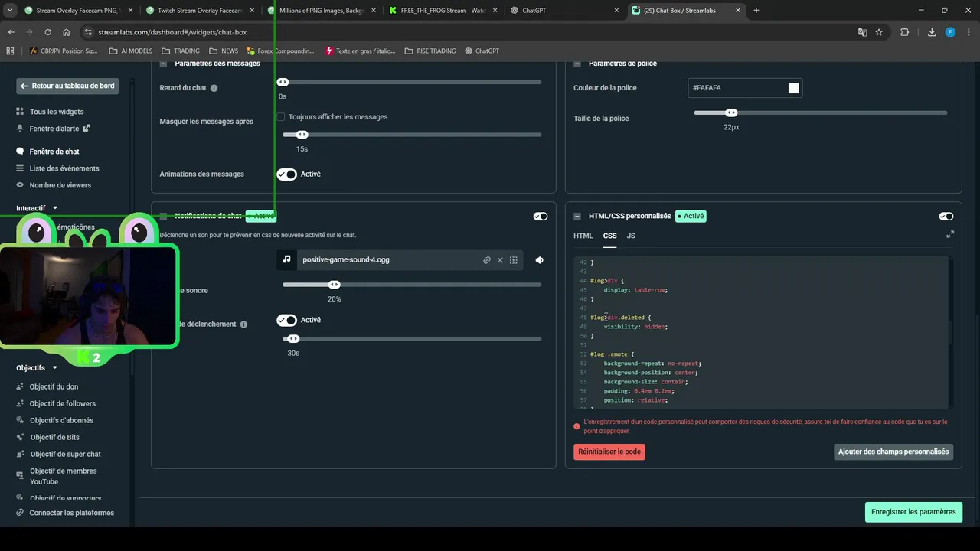
Task: Reload the page
Action: click(x=47, y=32)
